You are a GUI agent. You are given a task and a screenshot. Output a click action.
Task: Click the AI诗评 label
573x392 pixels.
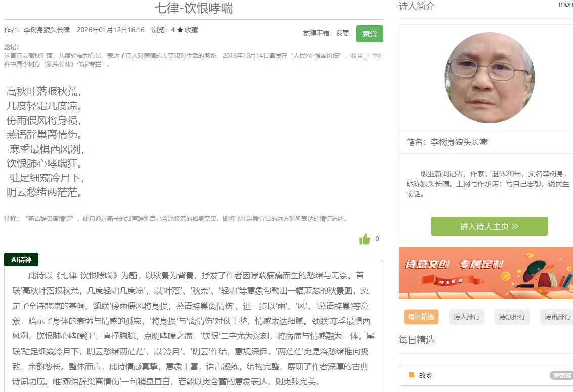(21, 260)
